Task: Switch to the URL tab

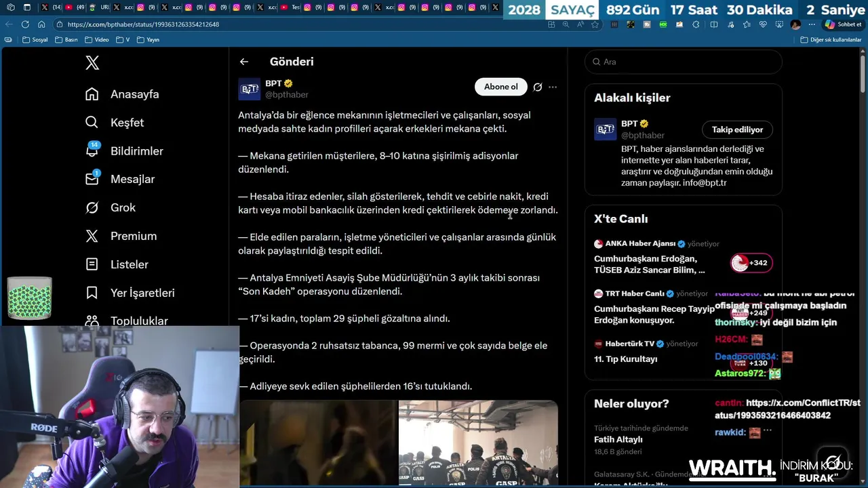Action: [x=99, y=7]
